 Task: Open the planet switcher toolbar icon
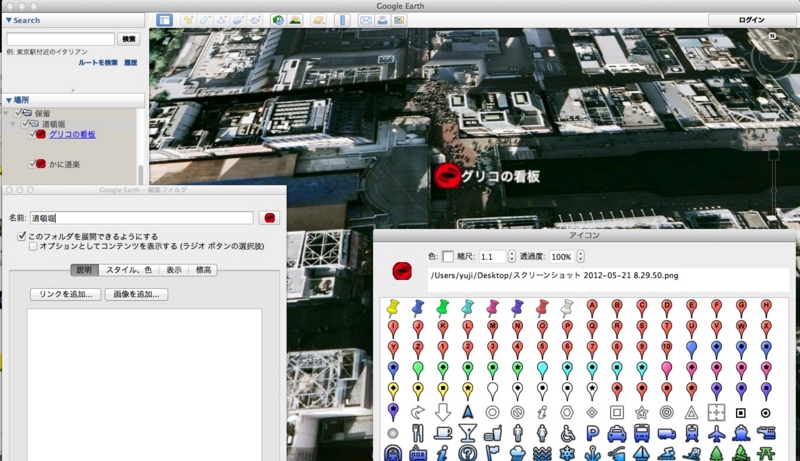(x=318, y=20)
